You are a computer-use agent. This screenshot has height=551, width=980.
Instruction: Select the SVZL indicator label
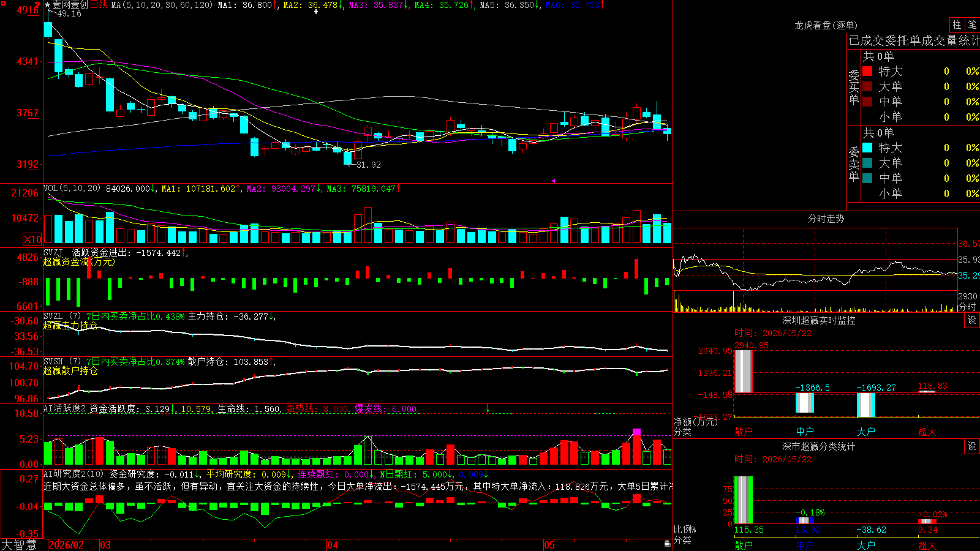coord(53,317)
